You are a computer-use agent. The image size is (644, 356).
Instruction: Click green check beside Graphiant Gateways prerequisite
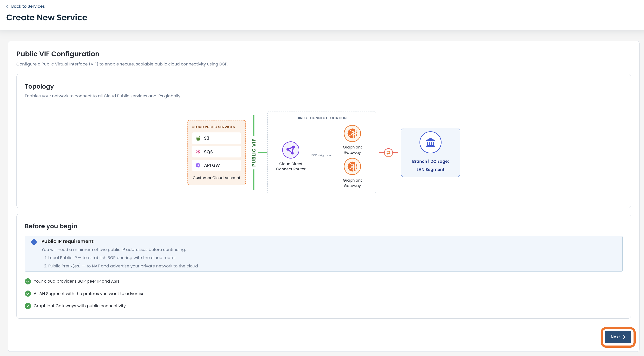point(28,306)
